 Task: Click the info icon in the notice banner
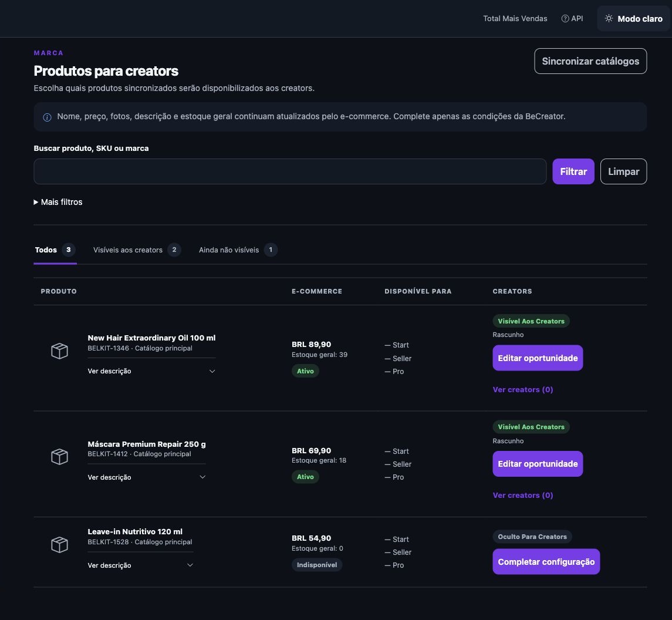(47, 117)
